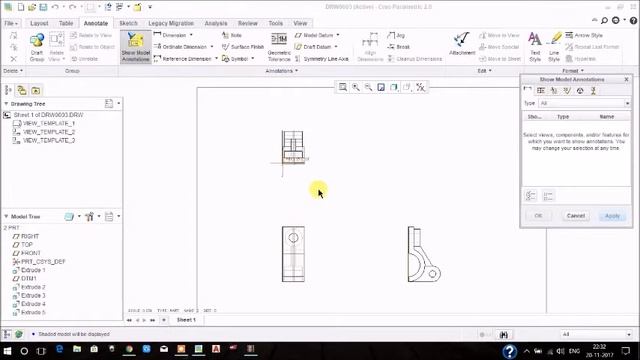
Task: Save the drawing from quick access toolbar
Action: click(43, 7)
